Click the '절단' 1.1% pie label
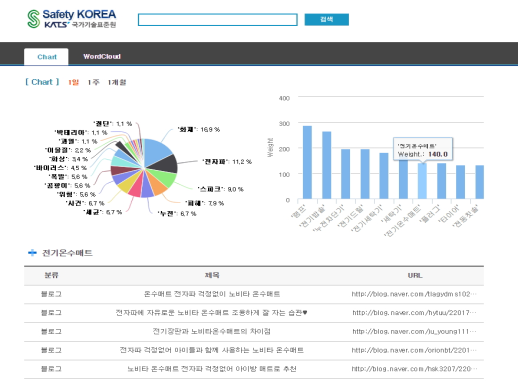This screenshot has width=519, height=392. 112,124
